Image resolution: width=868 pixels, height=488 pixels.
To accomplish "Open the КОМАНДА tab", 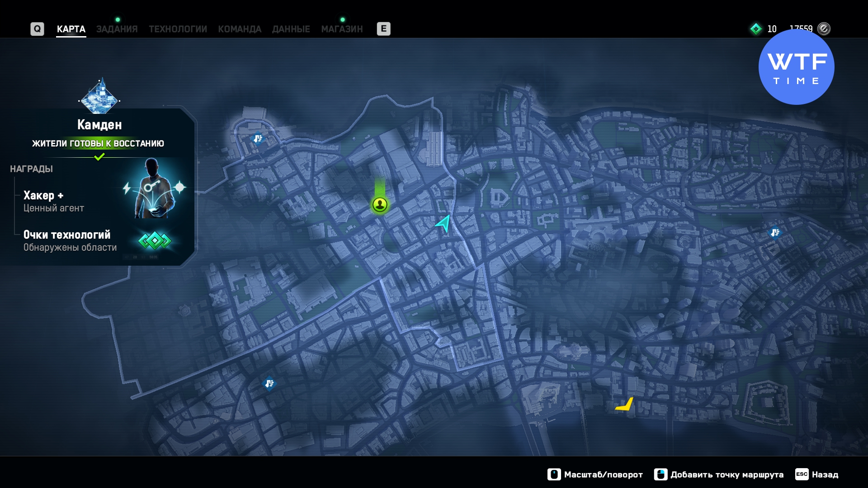I will (240, 29).
